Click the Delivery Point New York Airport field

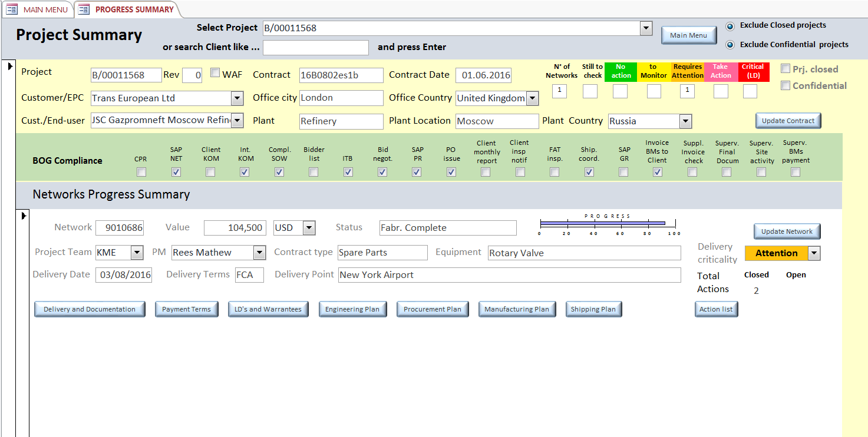coord(509,275)
